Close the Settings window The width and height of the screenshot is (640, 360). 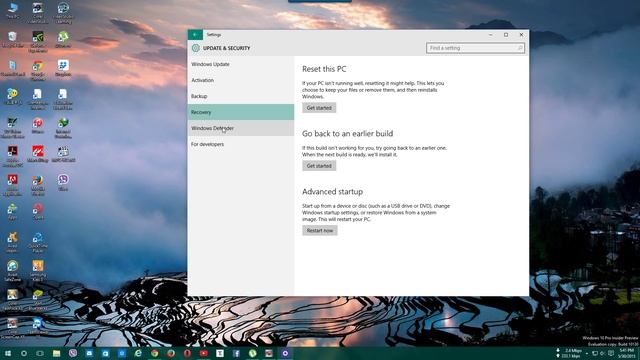point(521,35)
